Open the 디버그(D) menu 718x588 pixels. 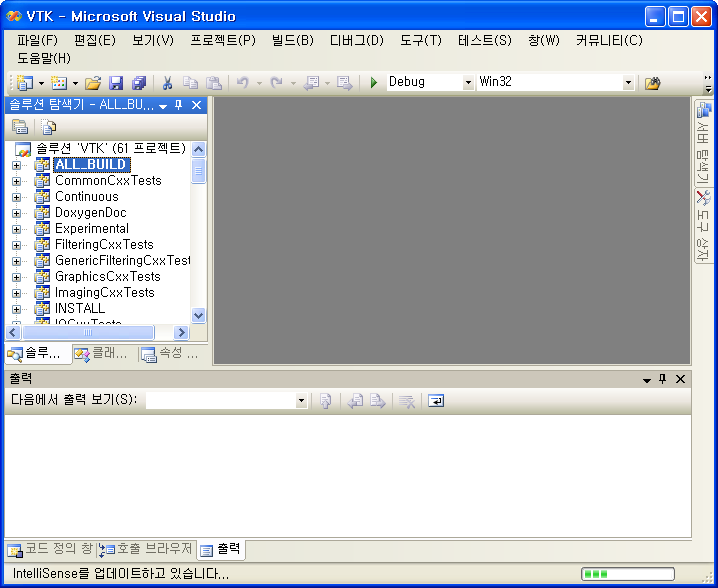[x=357, y=40]
